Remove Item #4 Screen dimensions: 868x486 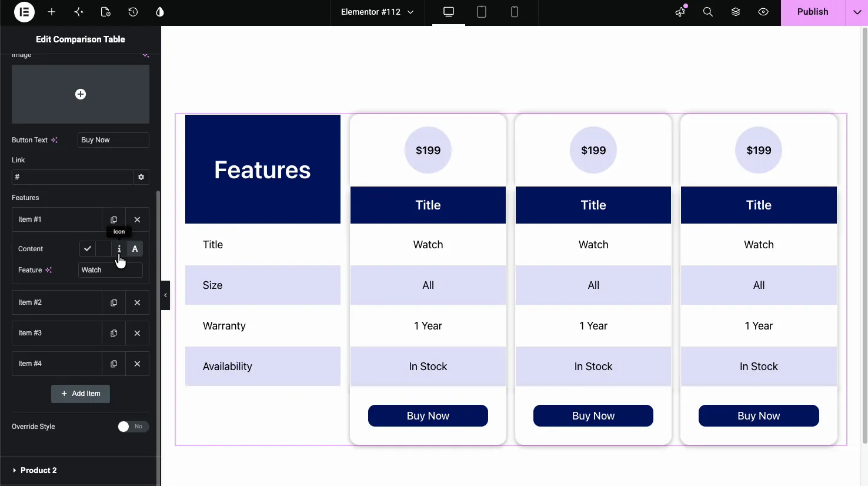tap(137, 364)
